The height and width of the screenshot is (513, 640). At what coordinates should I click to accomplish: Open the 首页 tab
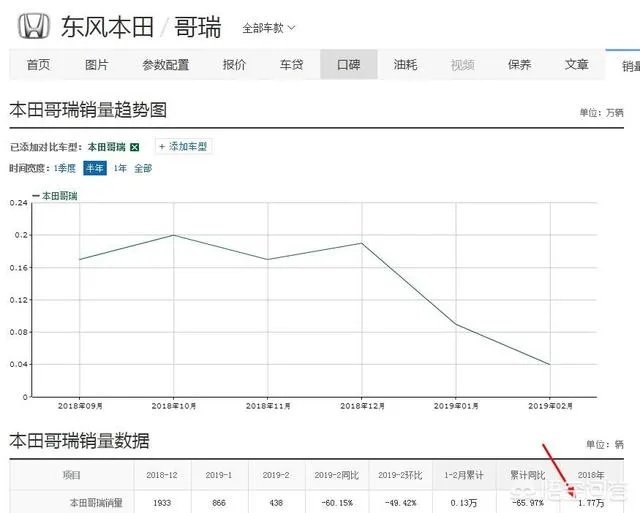(38, 64)
